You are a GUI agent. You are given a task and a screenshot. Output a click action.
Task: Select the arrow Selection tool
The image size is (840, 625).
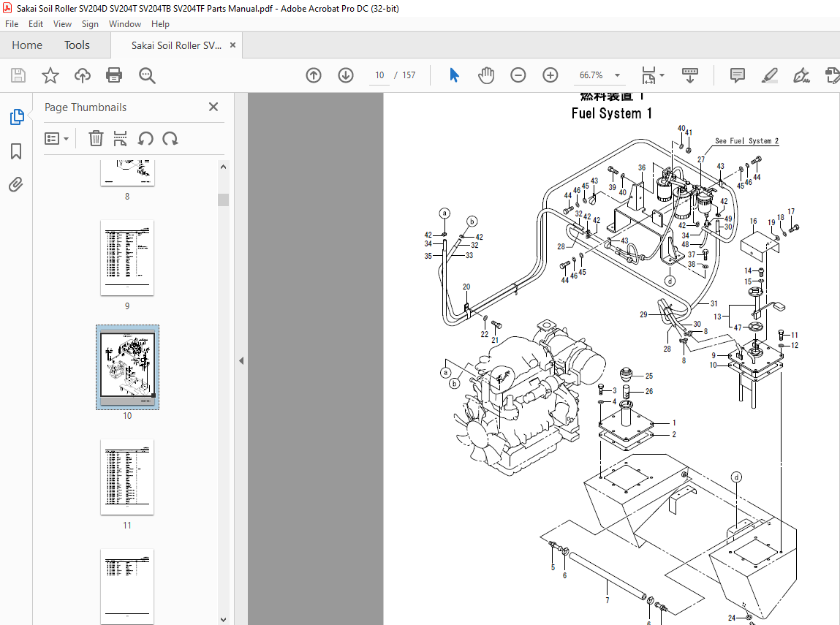[x=454, y=75]
